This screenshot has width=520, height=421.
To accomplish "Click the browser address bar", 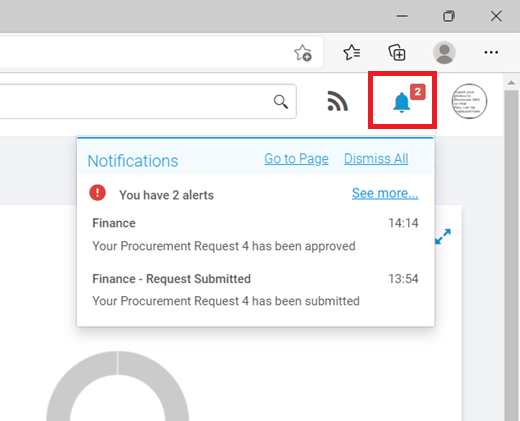I will [143, 52].
